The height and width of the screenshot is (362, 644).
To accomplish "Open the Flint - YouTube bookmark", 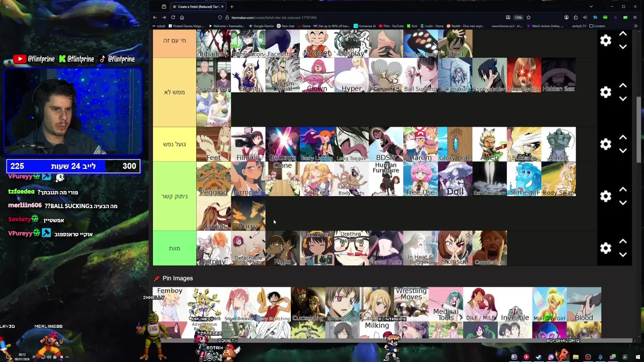I will click(391, 26).
